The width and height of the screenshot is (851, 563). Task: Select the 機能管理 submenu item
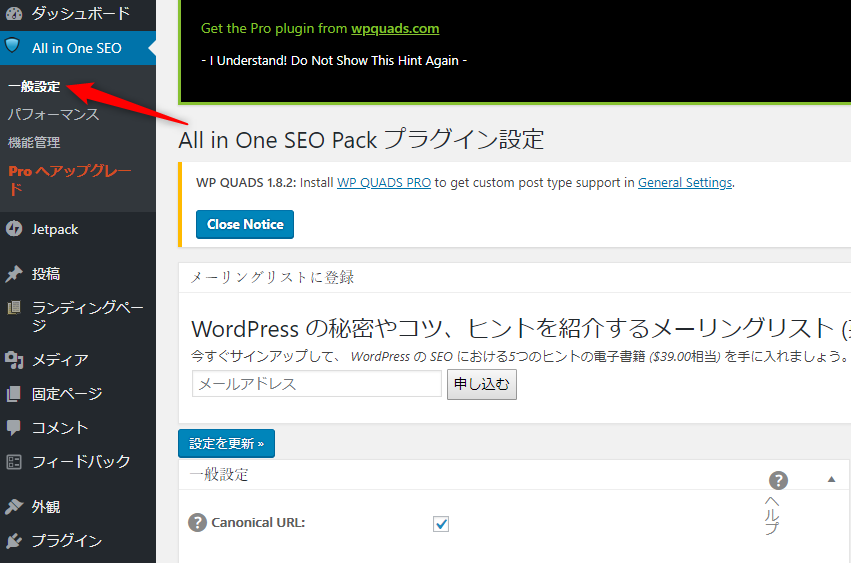point(34,143)
